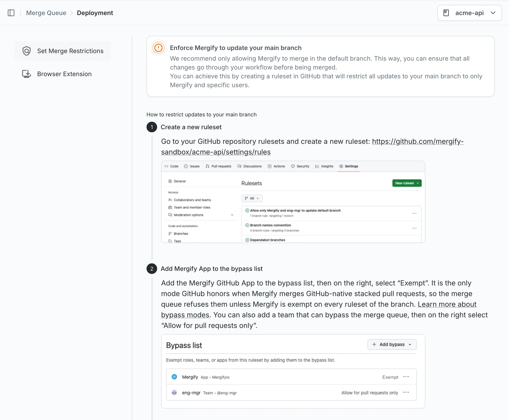This screenshot has height=420, width=509.
Task: Click the Mergify app avatar in bypass list
Action: [174, 377]
